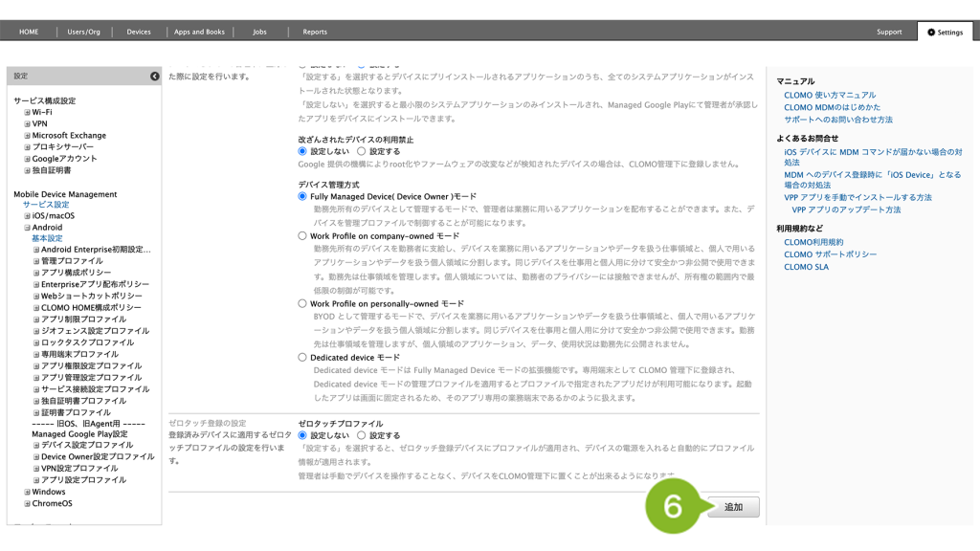Select 設定する for 改ざんされたデバイスの利用禁止
This screenshot has width=980, height=551.
coord(361,151)
